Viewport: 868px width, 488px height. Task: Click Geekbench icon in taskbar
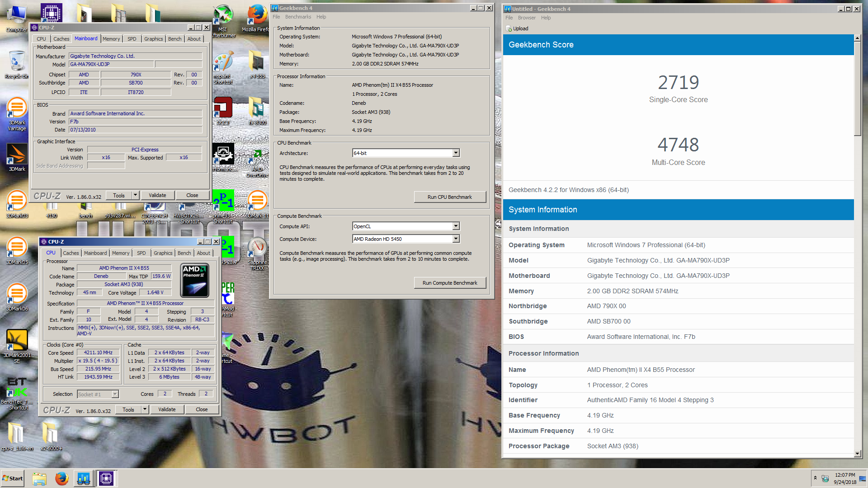pos(84,479)
